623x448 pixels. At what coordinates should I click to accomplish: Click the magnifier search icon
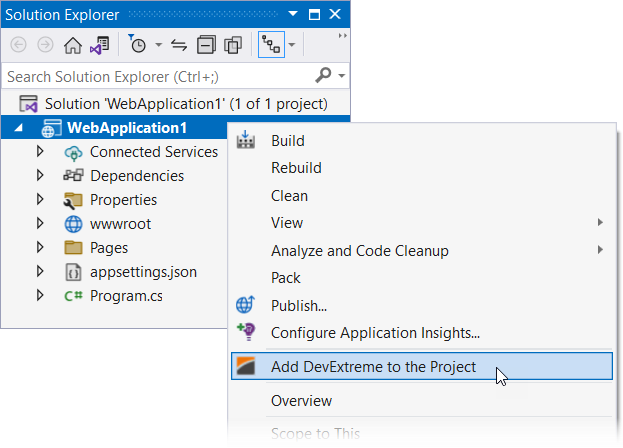pos(323,75)
